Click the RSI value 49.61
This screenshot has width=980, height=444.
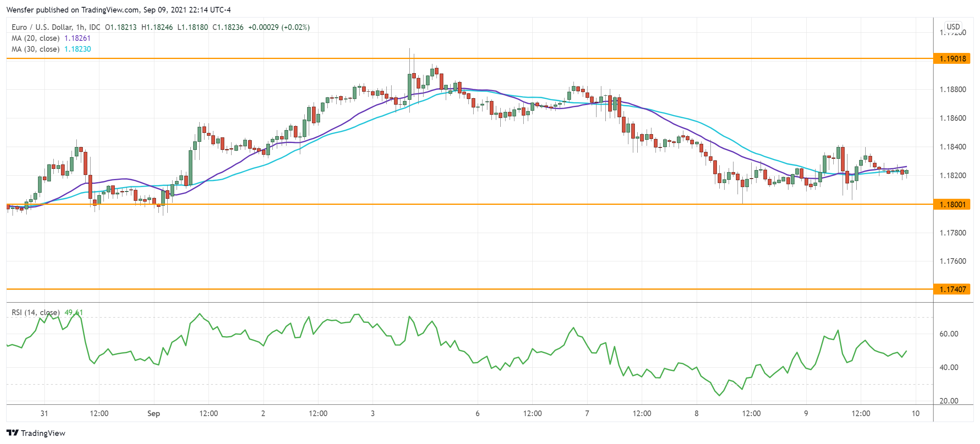pos(73,313)
